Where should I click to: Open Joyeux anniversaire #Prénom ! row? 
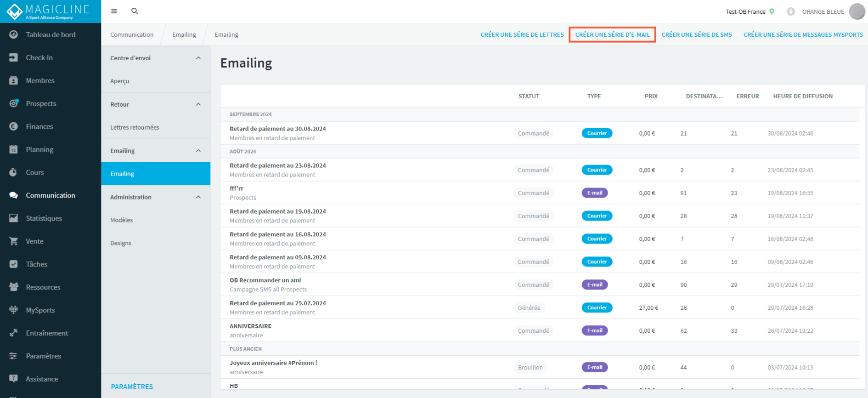point(540,368)
